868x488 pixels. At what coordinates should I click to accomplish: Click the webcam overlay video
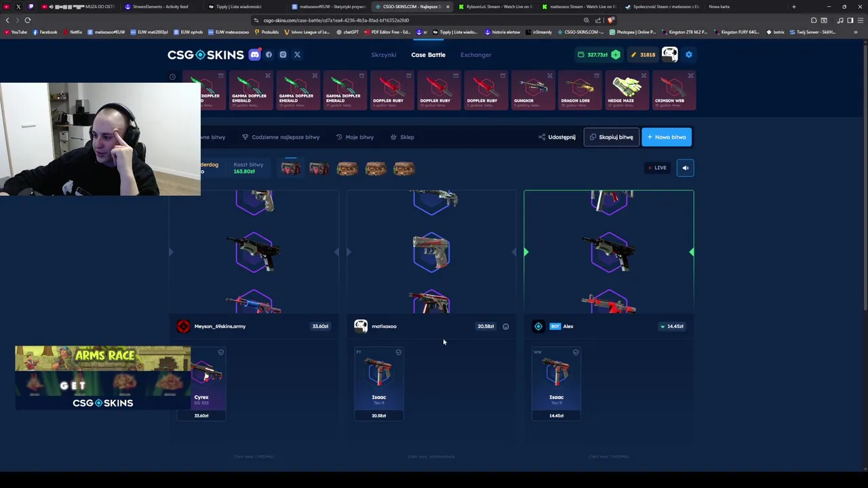point(100,140)
